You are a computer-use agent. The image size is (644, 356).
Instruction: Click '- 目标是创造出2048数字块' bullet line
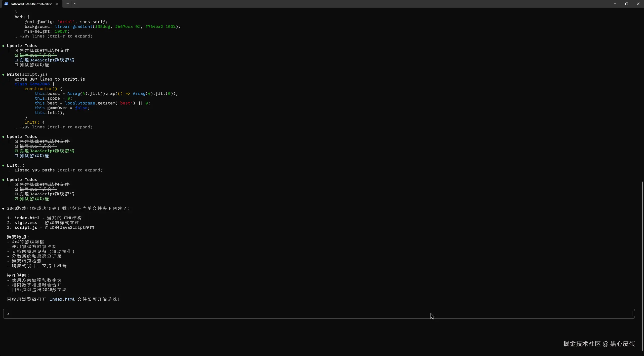[37, 290]
